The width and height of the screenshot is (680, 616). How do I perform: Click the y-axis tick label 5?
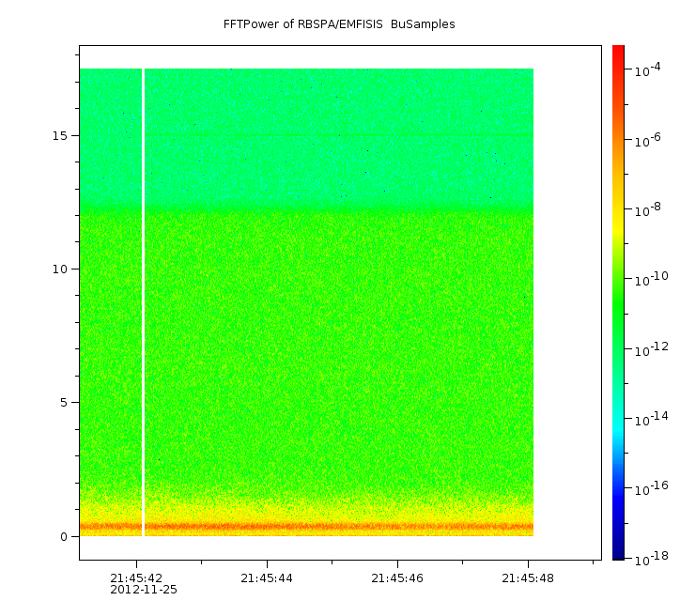pyautogui.click(x=63, y=403)
